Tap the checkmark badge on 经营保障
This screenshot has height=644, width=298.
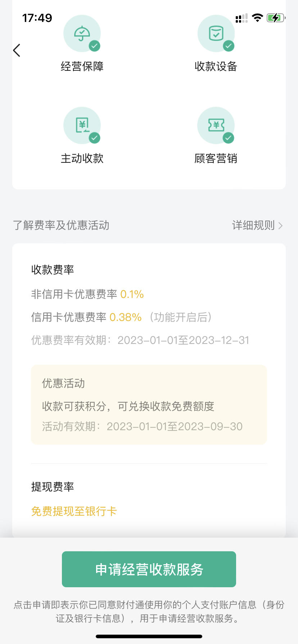tap(95, 46)
